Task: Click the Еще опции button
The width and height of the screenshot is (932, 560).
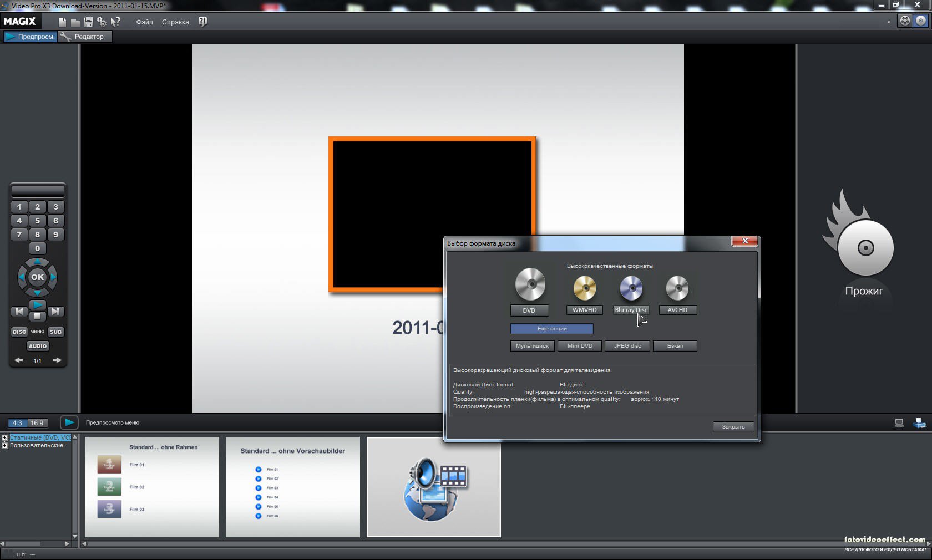Action: click(552, 329)
